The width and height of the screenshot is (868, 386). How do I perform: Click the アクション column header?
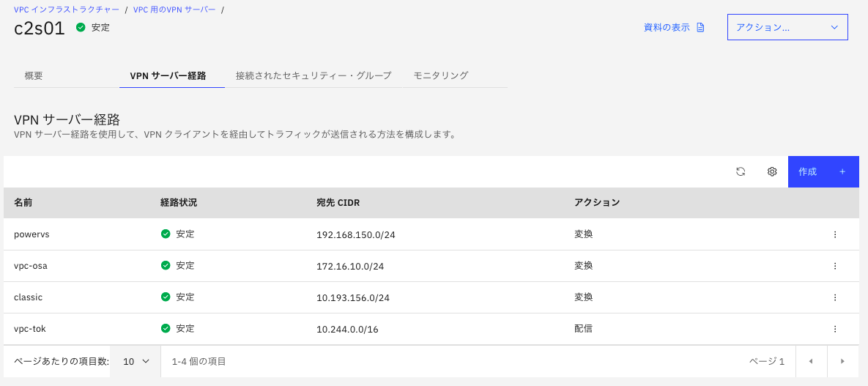pos(597,203)
